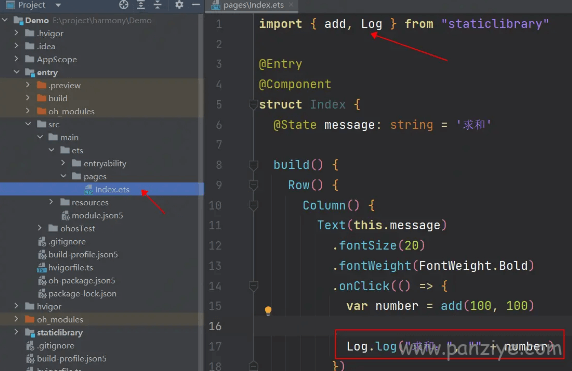Image resolution: width=572 pixels, height=371 pixels.
Task: Expand the hvigor folder
Action: pos(16,306)
